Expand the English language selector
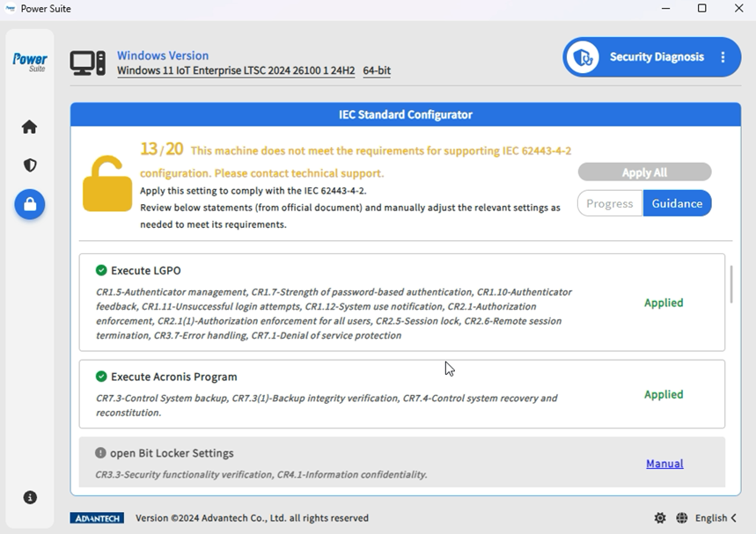 point(716,518)
